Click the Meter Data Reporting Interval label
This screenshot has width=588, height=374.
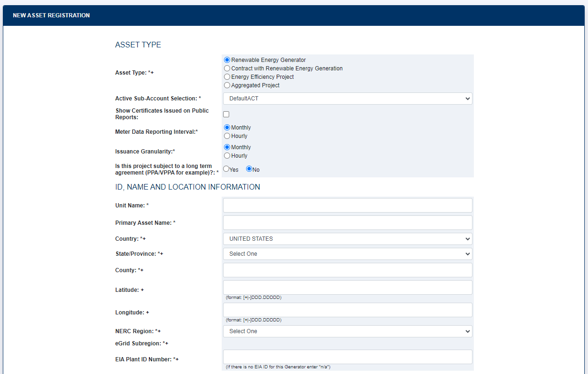(156, 132)
